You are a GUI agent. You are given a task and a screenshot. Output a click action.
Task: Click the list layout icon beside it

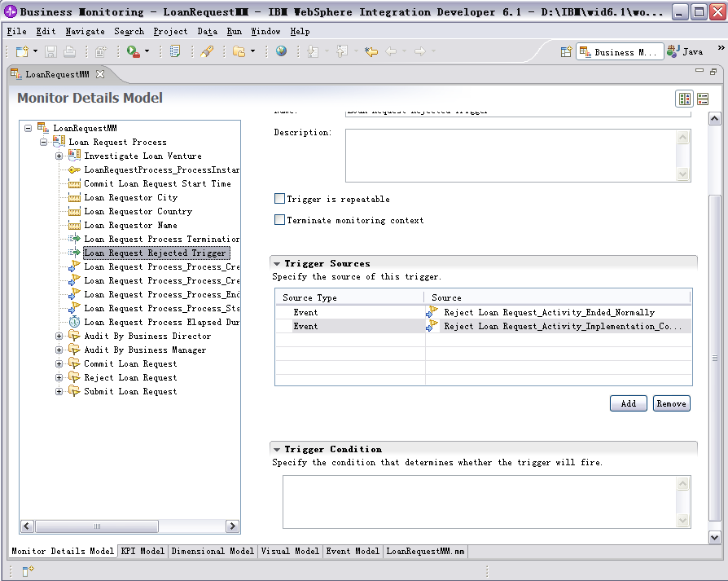[x=703, y=99]
